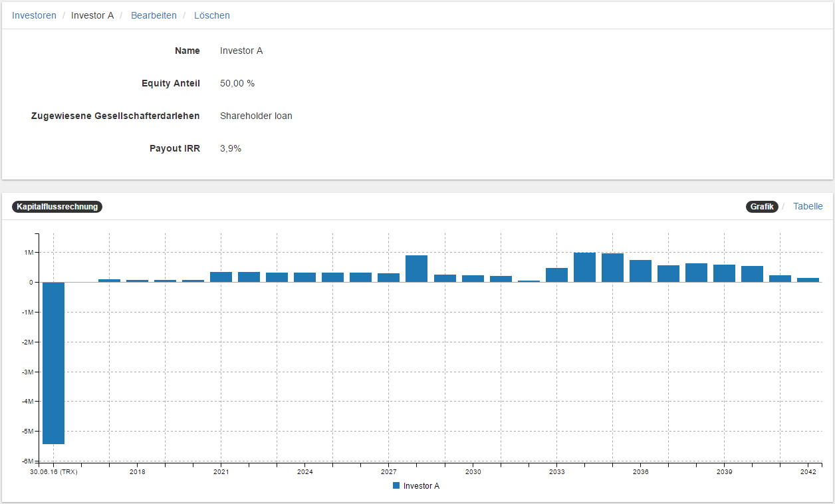Click the Kapitalflussrechnung section badge
This screenshot has width=835, height=504.
57,207
